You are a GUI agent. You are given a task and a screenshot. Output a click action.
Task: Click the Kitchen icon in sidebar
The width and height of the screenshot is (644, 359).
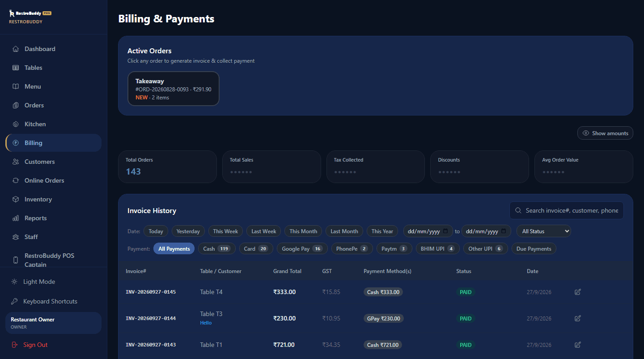[16, 124]
